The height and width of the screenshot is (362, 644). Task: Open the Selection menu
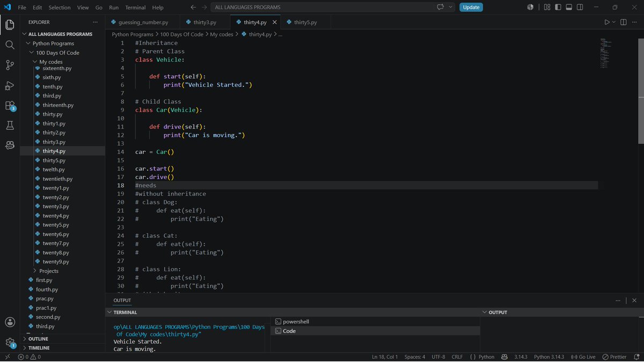coord(60,8)
